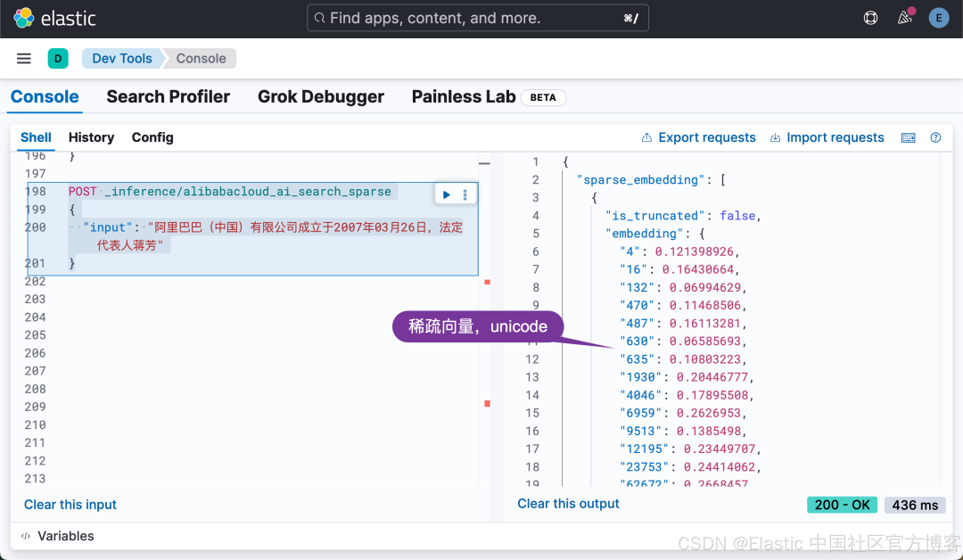Screen dimensions: 963x560
Task: Run the selected POST inference request
Action: point(447,194)
